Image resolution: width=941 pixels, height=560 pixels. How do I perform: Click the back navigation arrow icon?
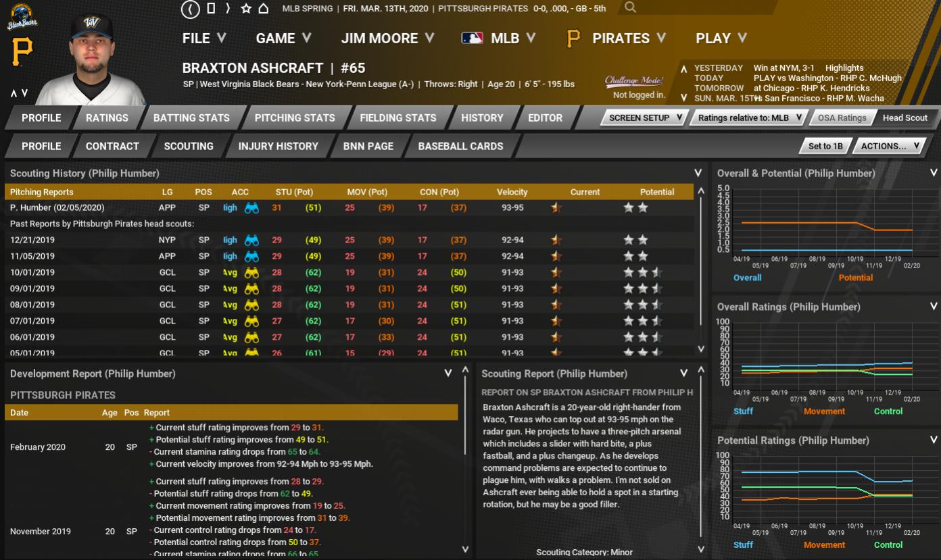[191, 9]
